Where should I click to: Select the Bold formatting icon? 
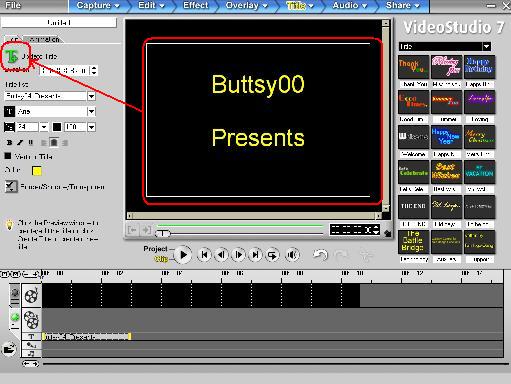(x=9, y=143)
